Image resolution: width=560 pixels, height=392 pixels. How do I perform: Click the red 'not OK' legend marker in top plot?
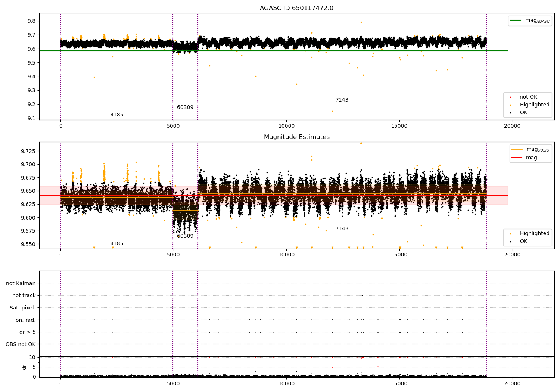tap(510, 97)
